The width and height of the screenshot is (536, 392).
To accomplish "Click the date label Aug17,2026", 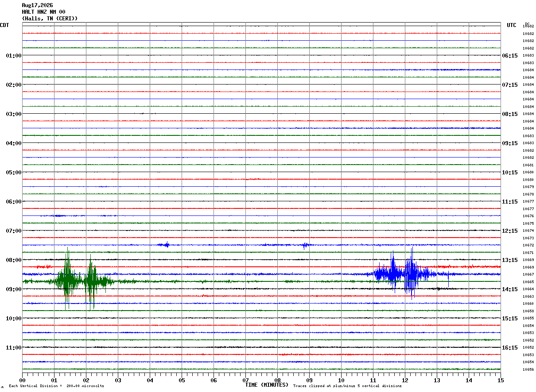I will tap(37, 5).
